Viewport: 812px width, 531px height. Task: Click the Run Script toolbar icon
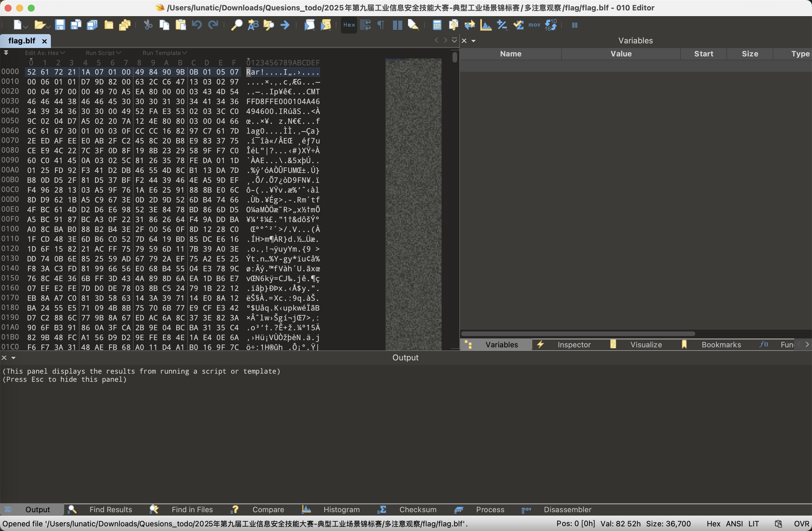309,25
